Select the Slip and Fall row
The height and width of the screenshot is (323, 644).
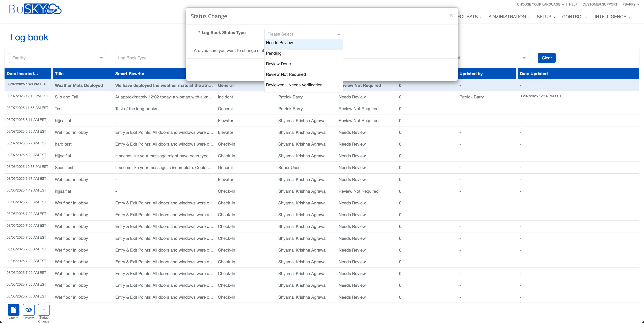(x=67, y=97)
